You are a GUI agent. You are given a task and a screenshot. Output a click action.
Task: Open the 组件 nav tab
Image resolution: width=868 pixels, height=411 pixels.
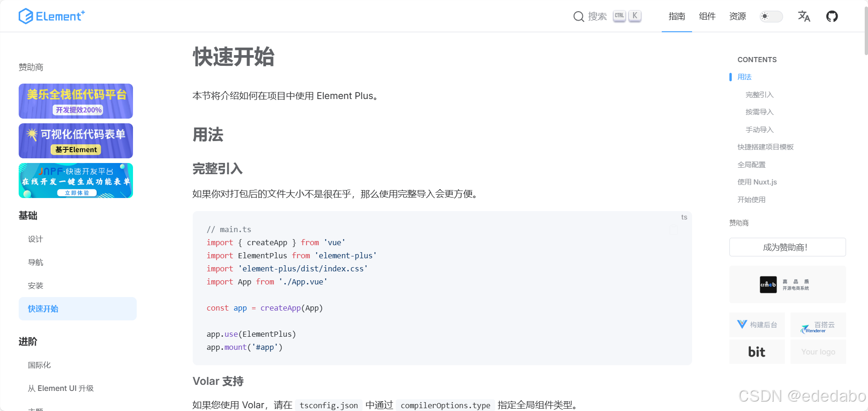pyautogui.click(x=707, y=16)
